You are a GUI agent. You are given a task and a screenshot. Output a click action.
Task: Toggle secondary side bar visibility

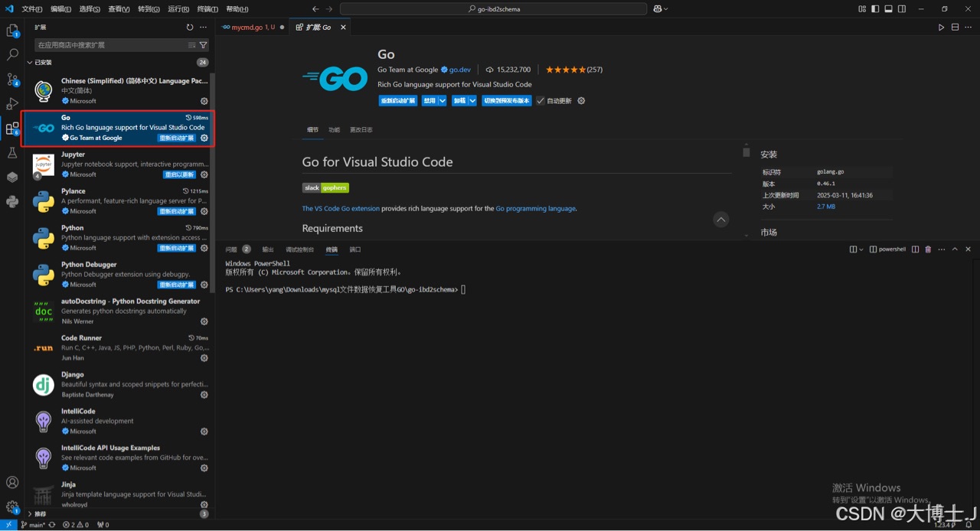(902, 8)
